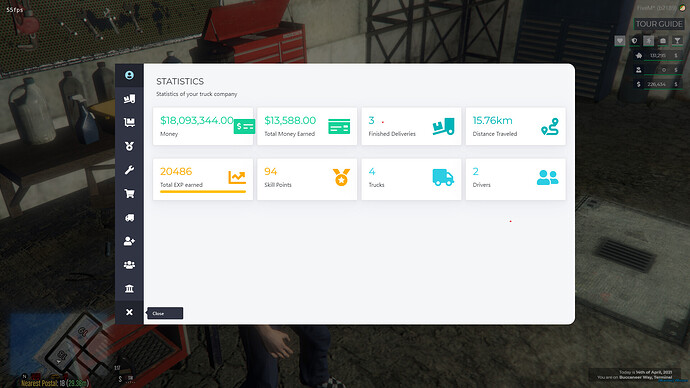The height and width of the screenshot is (388, 690).
Task: Select the cargo cart sidebar icon
Action: point(129,122)
